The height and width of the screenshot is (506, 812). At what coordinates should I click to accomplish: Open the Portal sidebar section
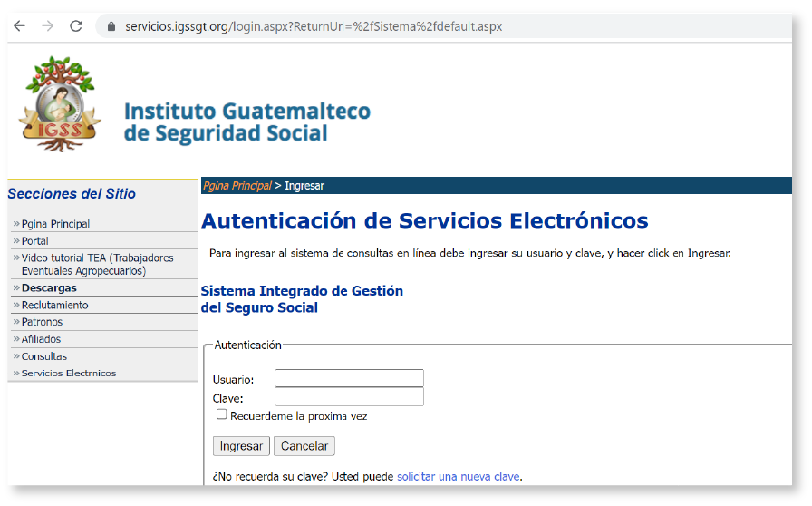coord(34,241)
